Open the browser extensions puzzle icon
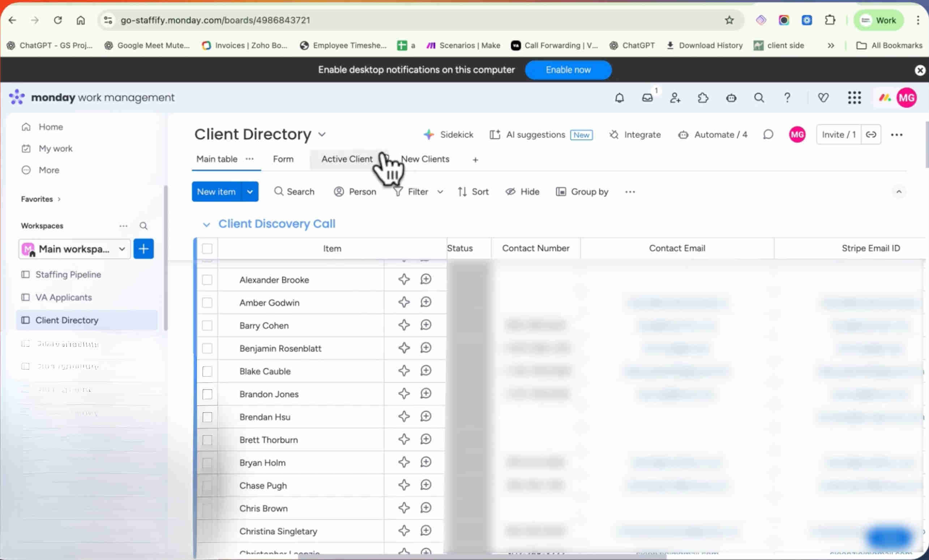Screen dimensions: 929x560 click(830, 20)
